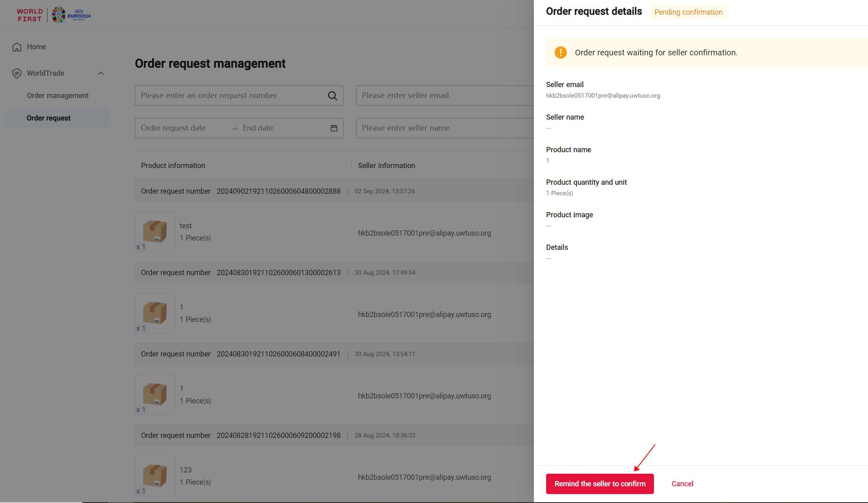868x503 pixels.
Task: Open the date range calendar icon
Action: (334, 128)
